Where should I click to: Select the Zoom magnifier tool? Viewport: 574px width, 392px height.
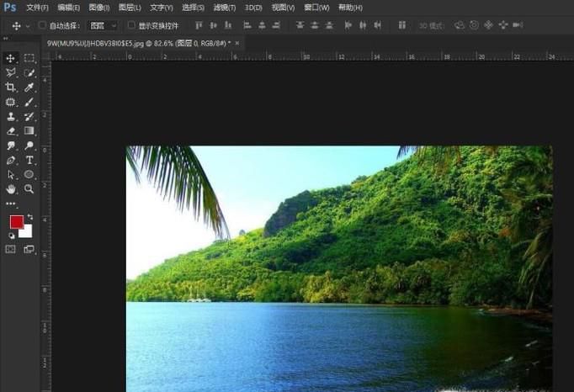[29, 189]
